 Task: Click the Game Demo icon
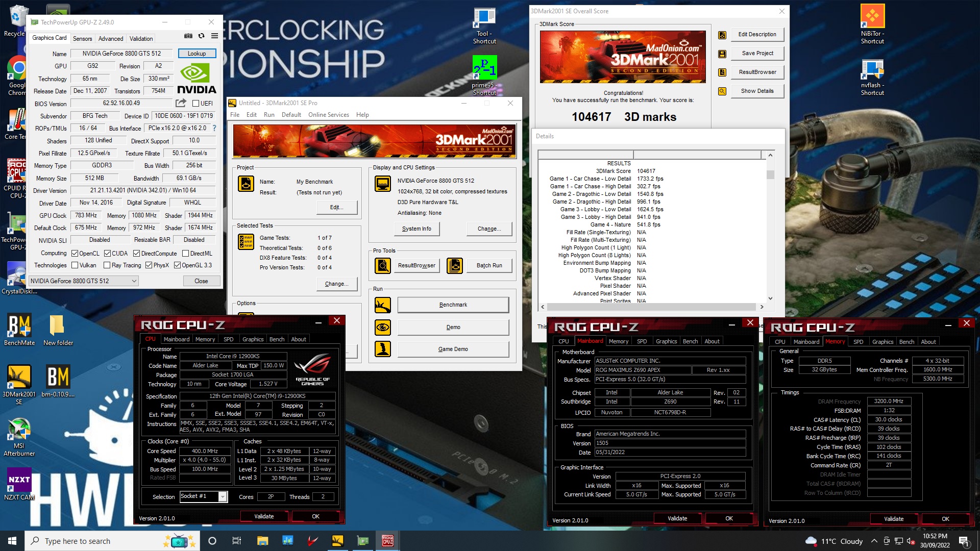(383, 349)
